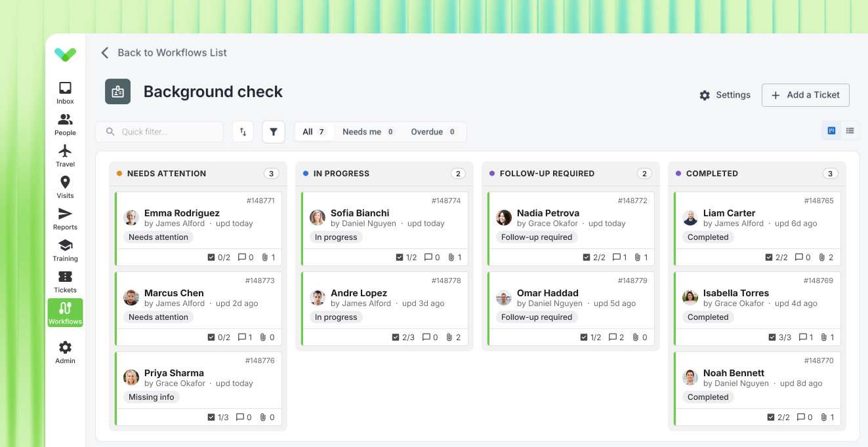Open Noah Bennett ticket
This screenshot has height=447, width=868.
pos(758,389)
